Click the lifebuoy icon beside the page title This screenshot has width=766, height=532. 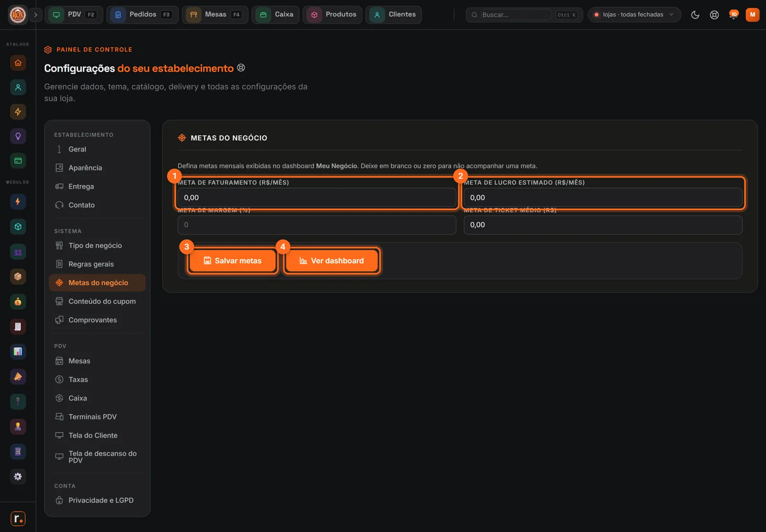tap(241, 68)
